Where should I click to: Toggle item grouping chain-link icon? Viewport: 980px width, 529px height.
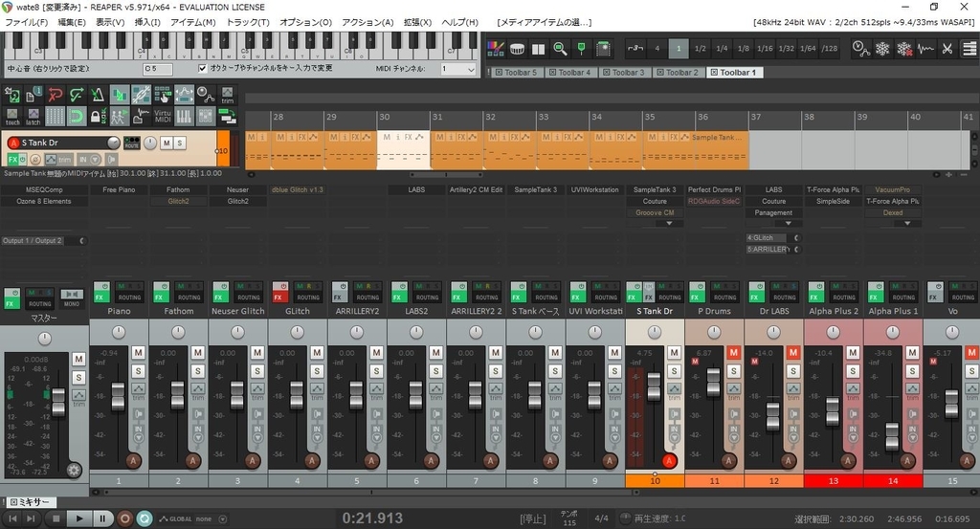click(x=141, y=95)
